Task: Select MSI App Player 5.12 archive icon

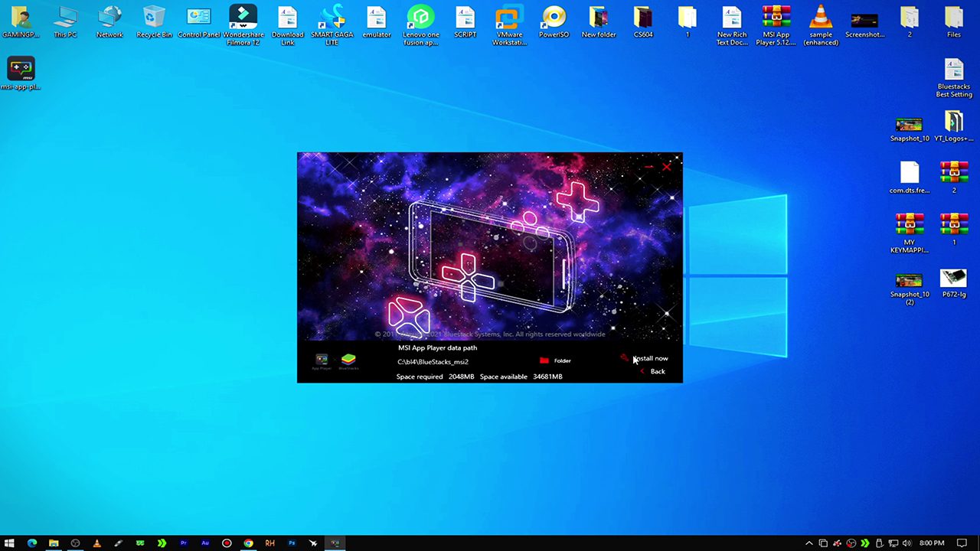Action: [776, 25]
